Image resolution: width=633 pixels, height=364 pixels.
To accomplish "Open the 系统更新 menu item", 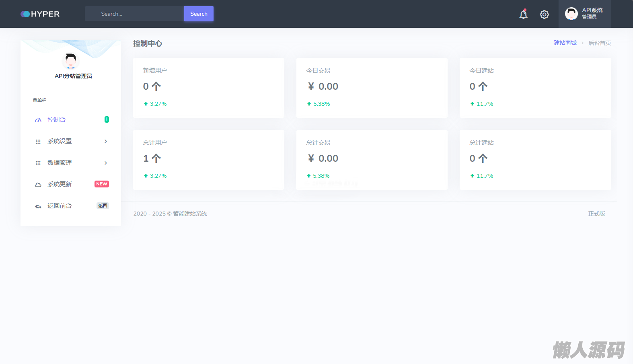I will point(60,184).
